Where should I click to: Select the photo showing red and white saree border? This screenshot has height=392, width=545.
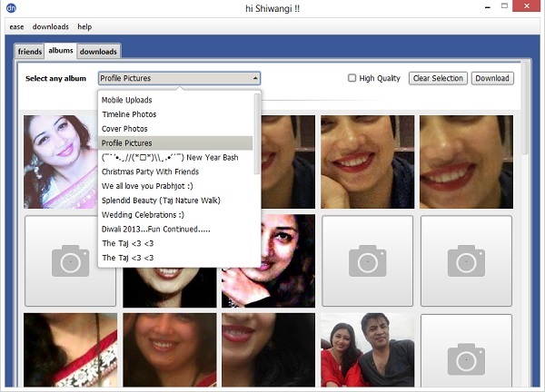71,350
